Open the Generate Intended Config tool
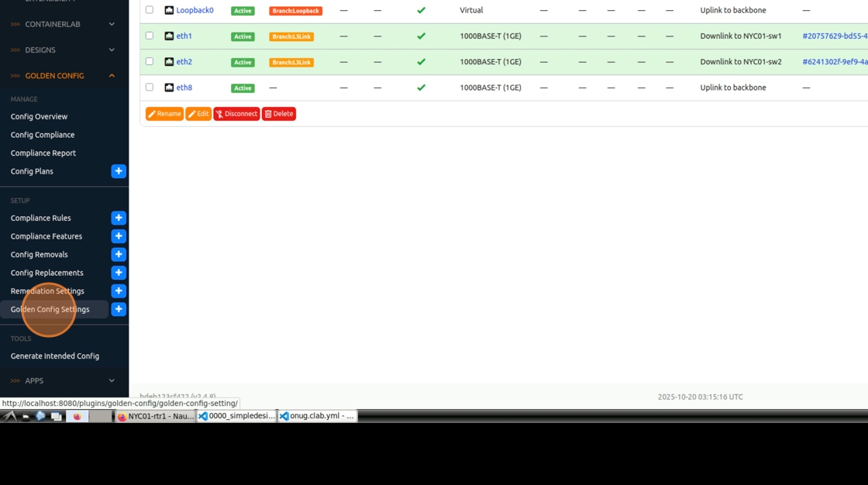868x485 pixels. (x=55, y=356)
